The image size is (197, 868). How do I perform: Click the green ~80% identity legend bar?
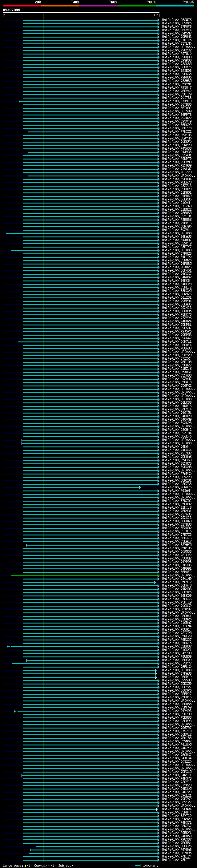[x=137, y=6]
